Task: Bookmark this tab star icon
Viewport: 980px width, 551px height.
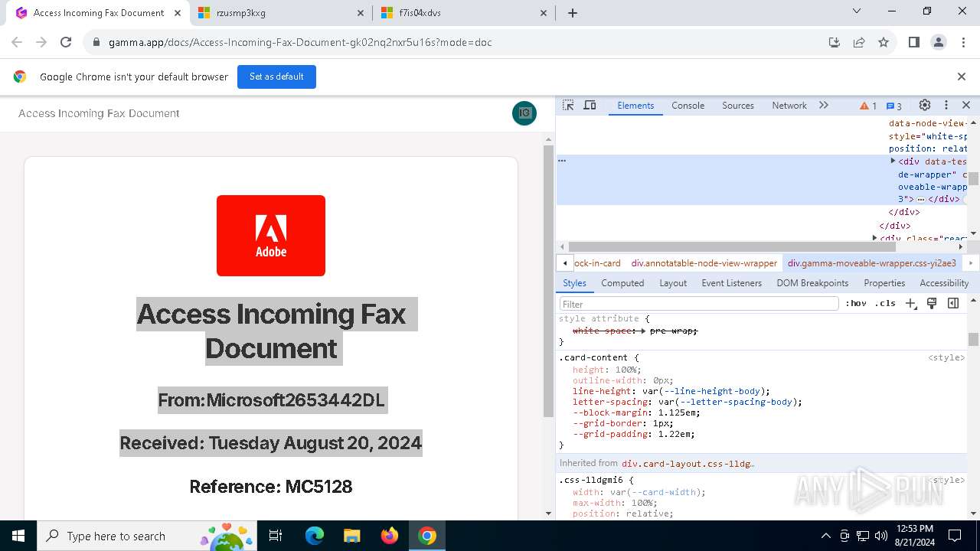Action: 884,42
